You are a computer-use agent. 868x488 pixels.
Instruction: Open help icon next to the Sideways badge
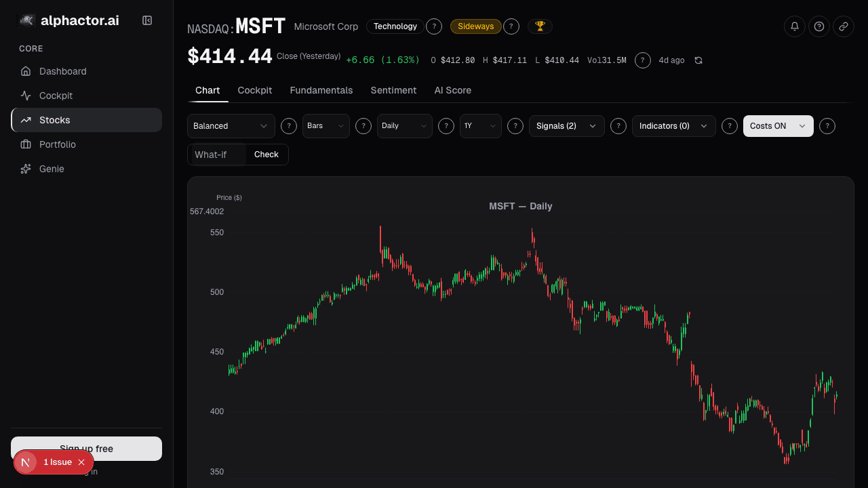pyautogui.click(x=511, y=26)
